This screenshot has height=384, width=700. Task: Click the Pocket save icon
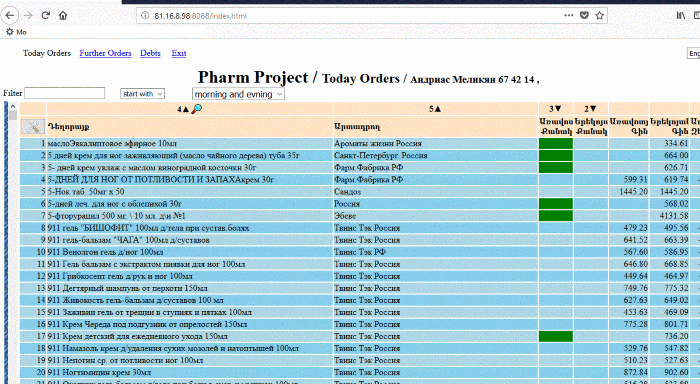[584, 15]
